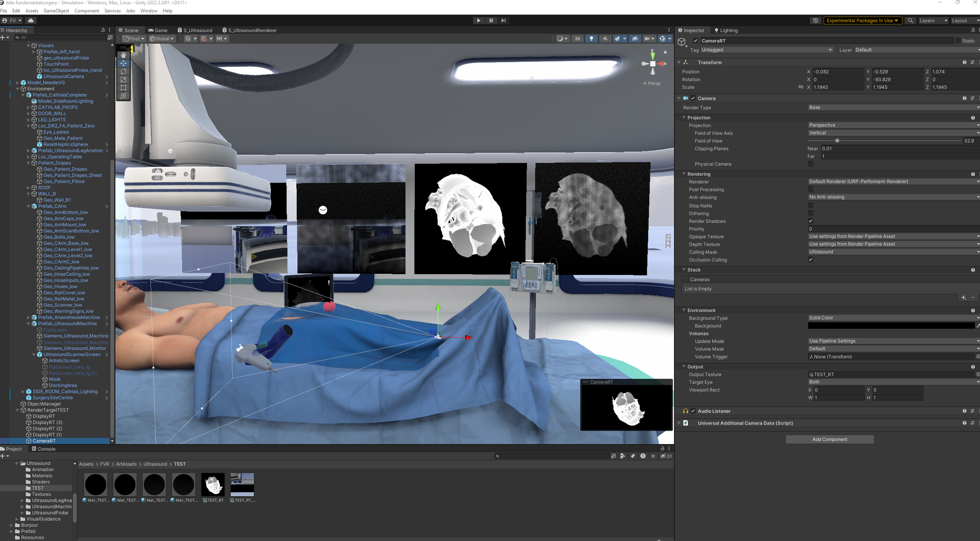Select the Scale tool
The image size is (980, 541).
coord(123,80)
